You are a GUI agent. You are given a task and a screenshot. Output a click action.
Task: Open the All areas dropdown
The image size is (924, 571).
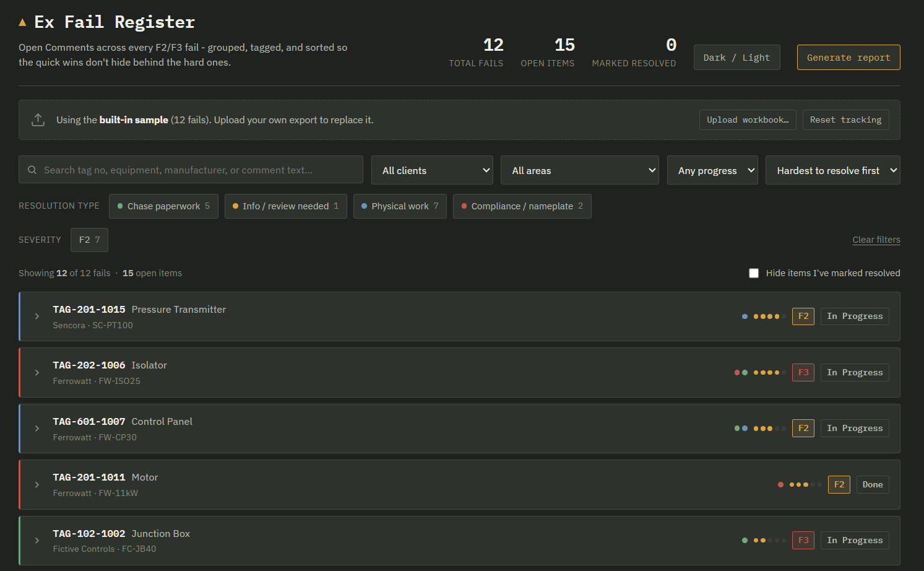[x=580, y=170]
